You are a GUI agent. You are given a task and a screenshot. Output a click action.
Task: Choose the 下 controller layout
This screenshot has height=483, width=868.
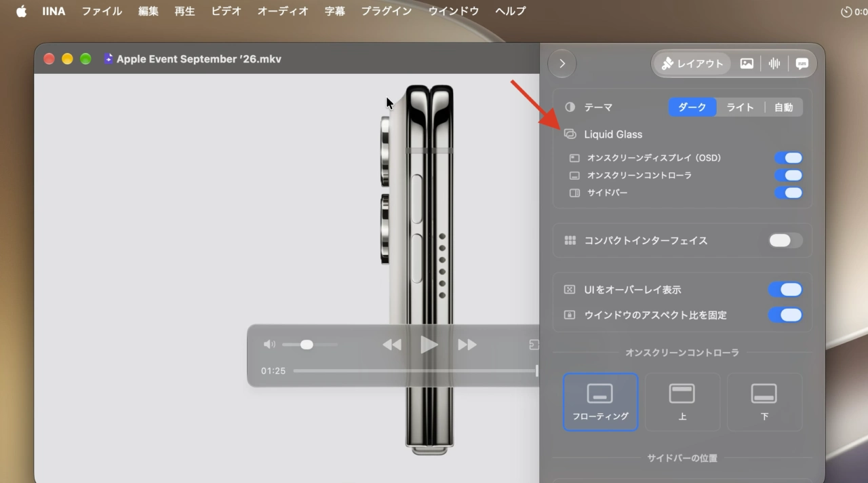point(764,402)
